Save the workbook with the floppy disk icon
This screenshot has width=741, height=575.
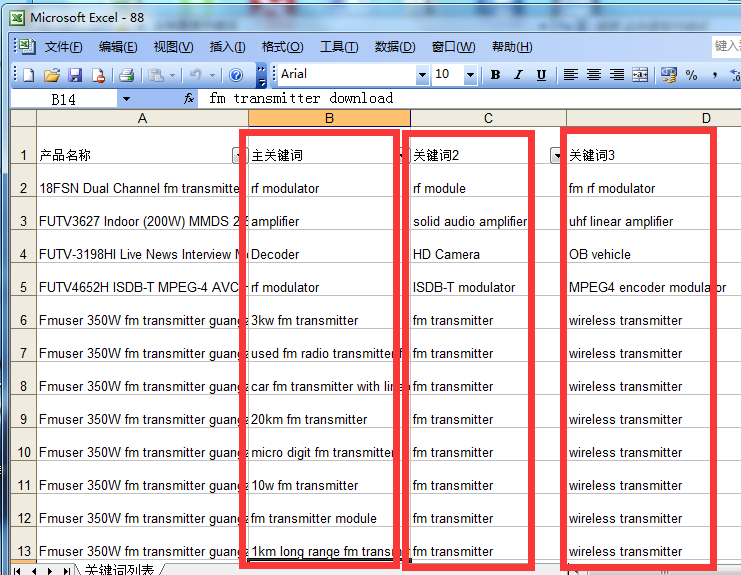tap(75, 75)
